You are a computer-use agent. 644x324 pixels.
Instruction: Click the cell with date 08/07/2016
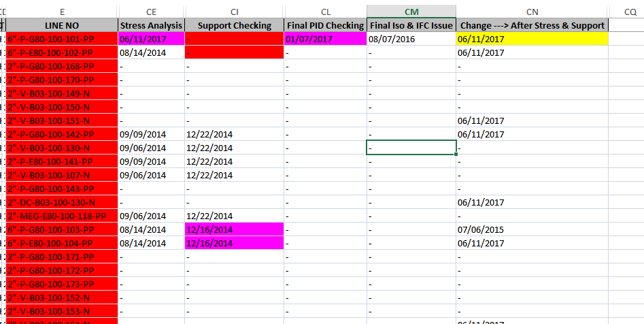click(411, 39)
